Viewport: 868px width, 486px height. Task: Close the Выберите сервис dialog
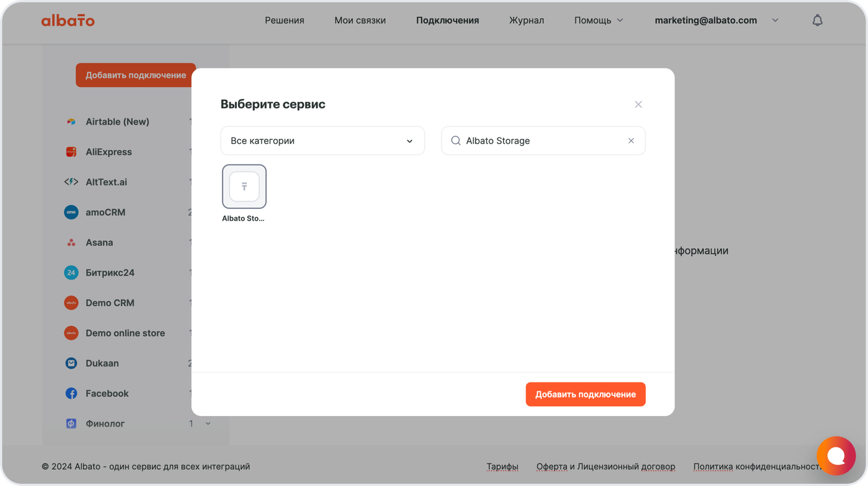(638, 104)
